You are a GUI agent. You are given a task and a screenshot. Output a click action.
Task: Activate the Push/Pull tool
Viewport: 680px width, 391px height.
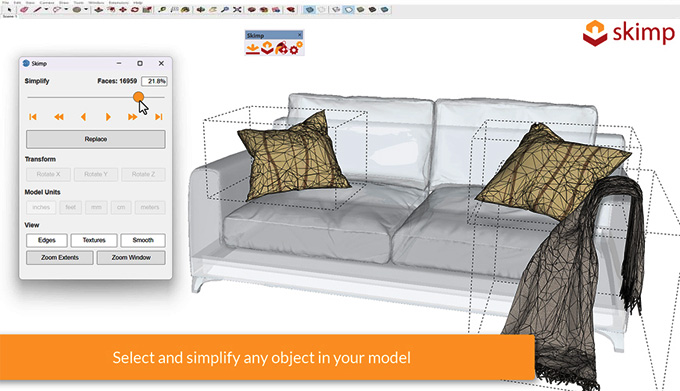[99, 10]
